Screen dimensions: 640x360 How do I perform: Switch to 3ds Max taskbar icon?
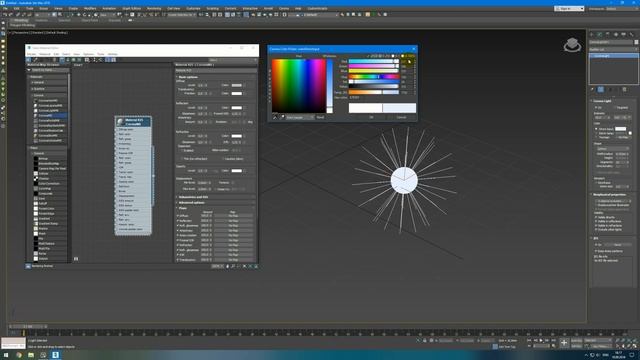56,355
